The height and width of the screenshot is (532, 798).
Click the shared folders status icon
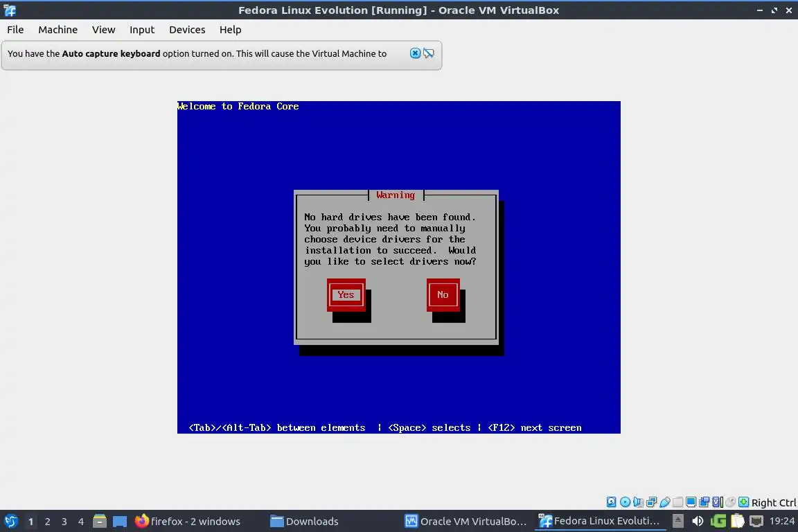(678, 502)
